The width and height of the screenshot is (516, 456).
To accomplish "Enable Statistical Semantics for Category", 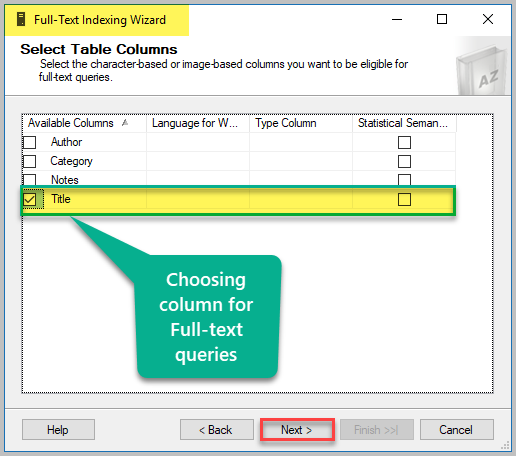I will pyautogui.click(x=404, y=161).
